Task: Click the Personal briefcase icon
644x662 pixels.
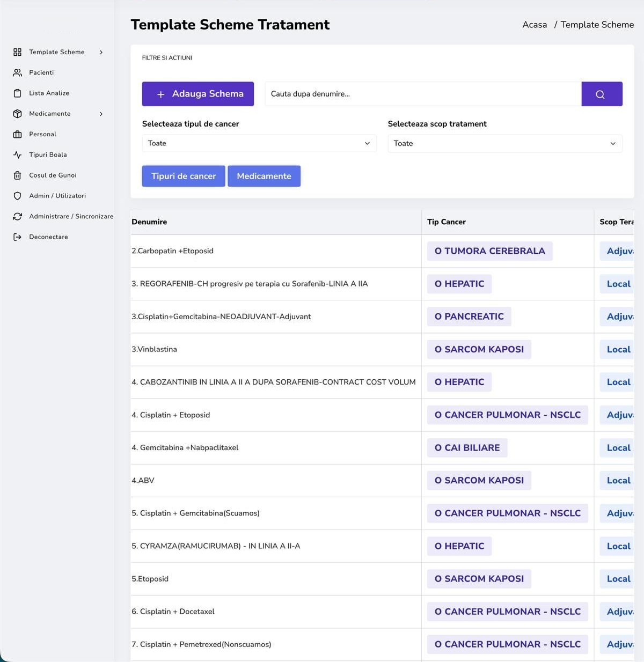Action: [x=17, y=134]
